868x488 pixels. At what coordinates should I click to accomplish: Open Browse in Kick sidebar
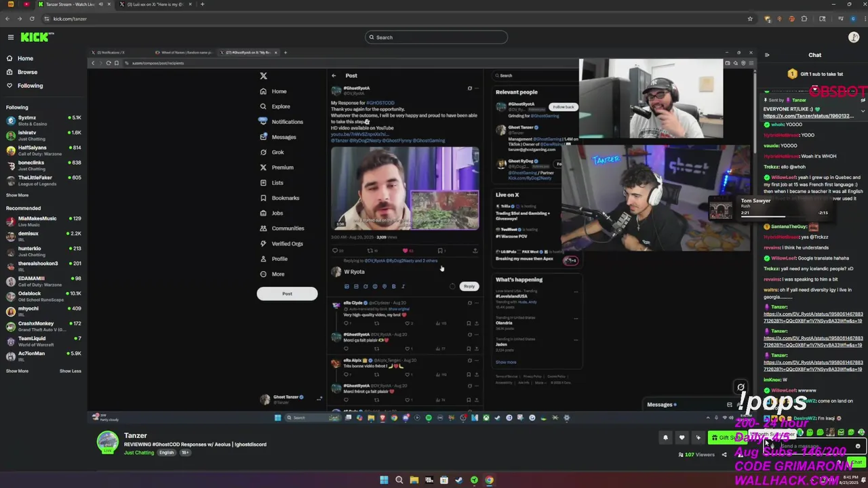click(x=27, y=72)
